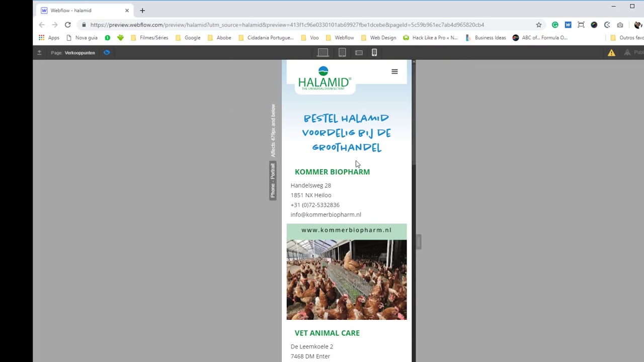
Task: Open the Hack Like a Pro bookmark
Action: click(430, 38)
